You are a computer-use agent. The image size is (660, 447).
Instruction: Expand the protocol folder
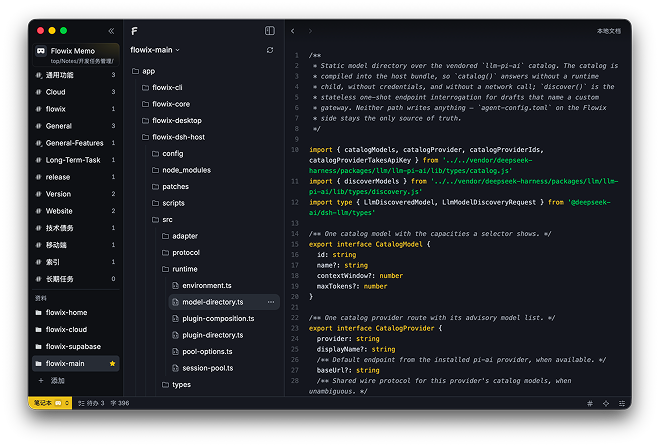click(x=181, y=253)
